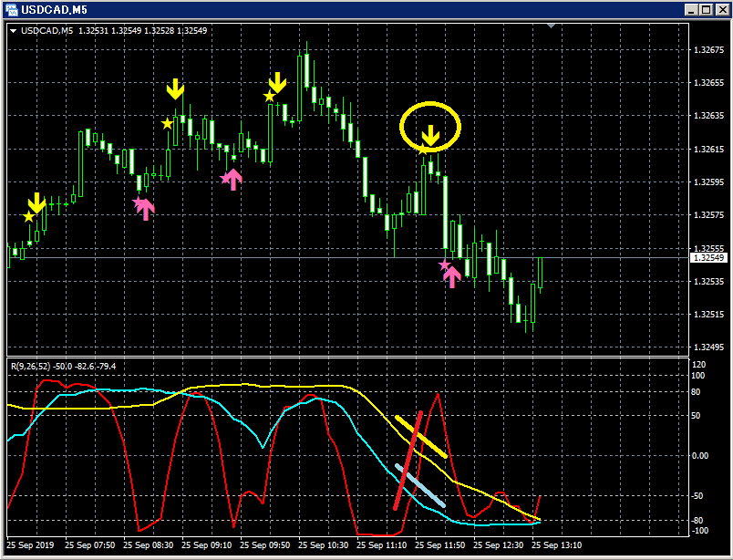Screen dimensions: 733x560
Task: Click the 25 Sep 13:10 time label
Action: pyautogui.click(x=557, y=545)
